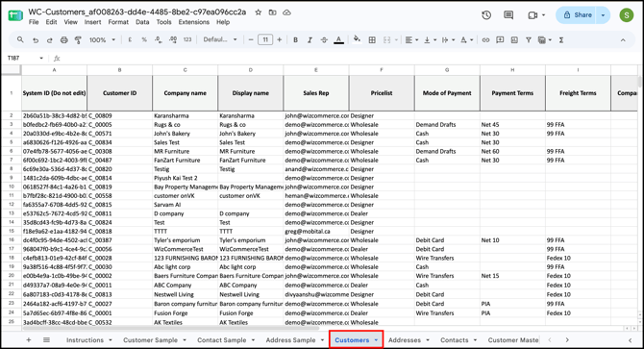Open the File menu
The width and height of the screenshot is (644, 349).
click(34, 22)
